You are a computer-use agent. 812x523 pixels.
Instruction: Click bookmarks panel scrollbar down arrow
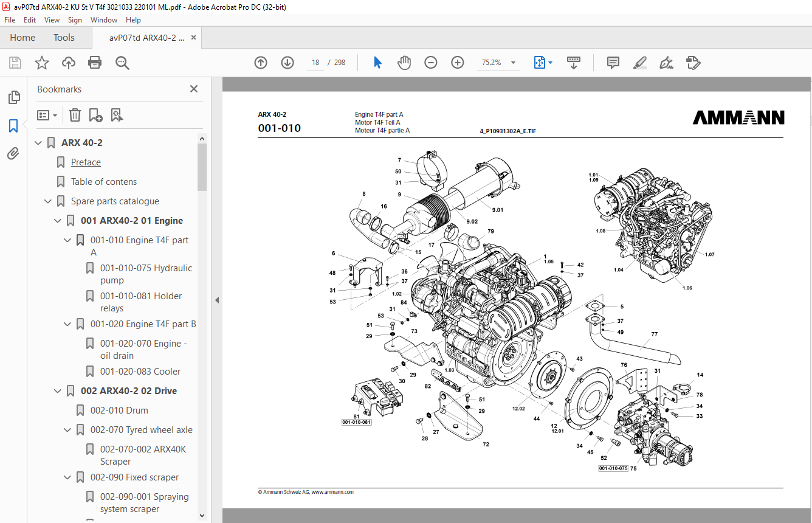[x=202, y=516]
